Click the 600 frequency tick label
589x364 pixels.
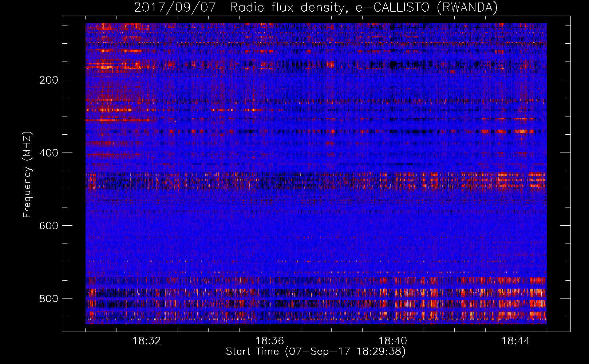pyautogui.click(x=49, y=226)
